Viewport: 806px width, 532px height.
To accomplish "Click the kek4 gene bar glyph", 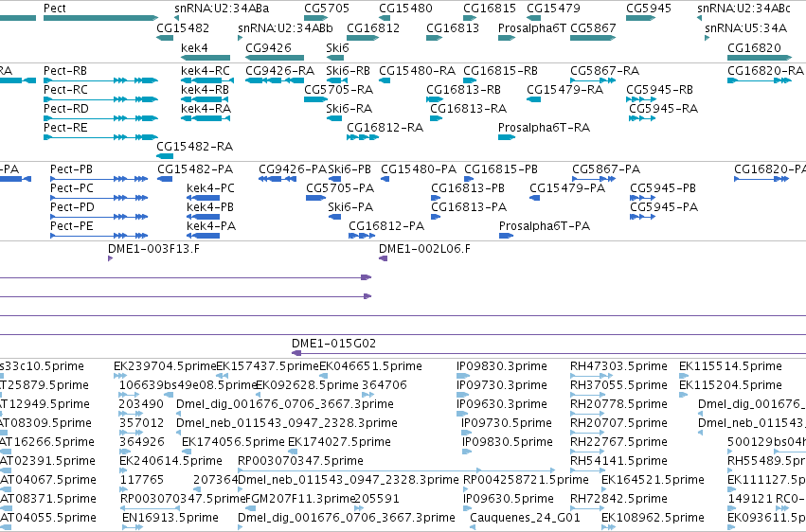I will point(206,58).
